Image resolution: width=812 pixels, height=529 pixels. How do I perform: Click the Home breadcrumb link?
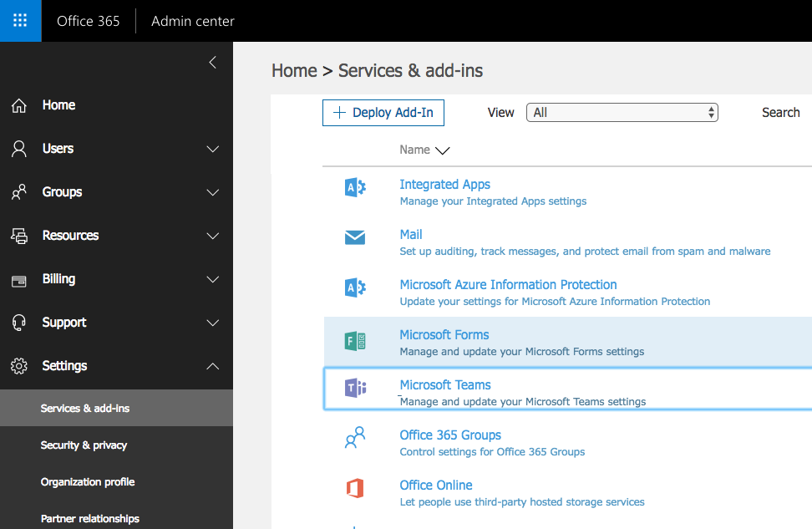[x=294, y=70]
